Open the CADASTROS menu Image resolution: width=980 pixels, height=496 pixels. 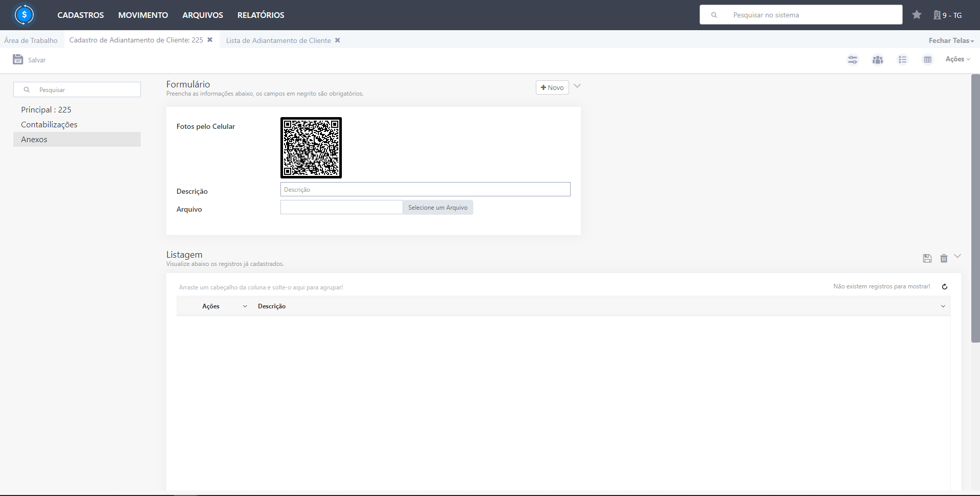[x=80, y=15]
